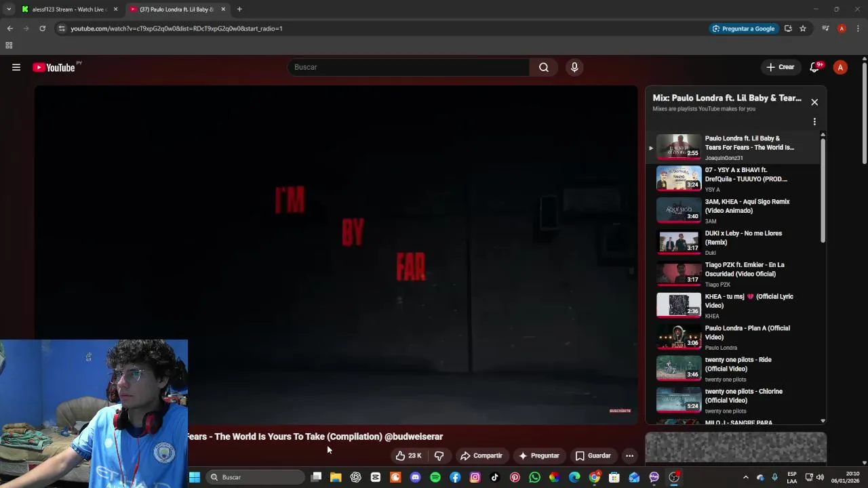Open Spotify from the taskbar
This screenshot has height=488, width=868.
[x=435, y=477]
